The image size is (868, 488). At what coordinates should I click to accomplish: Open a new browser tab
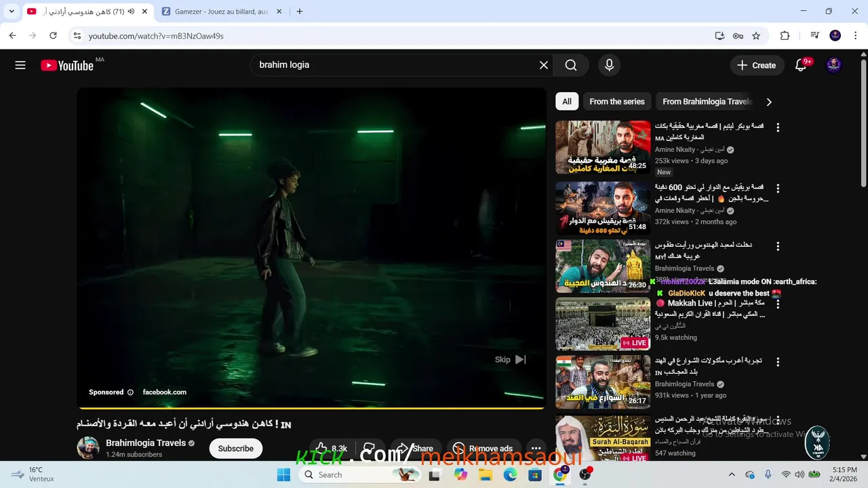pos(300,12)
